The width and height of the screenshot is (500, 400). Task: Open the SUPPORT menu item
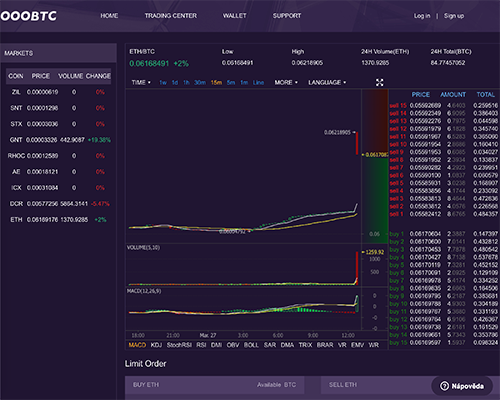(287, 16)
